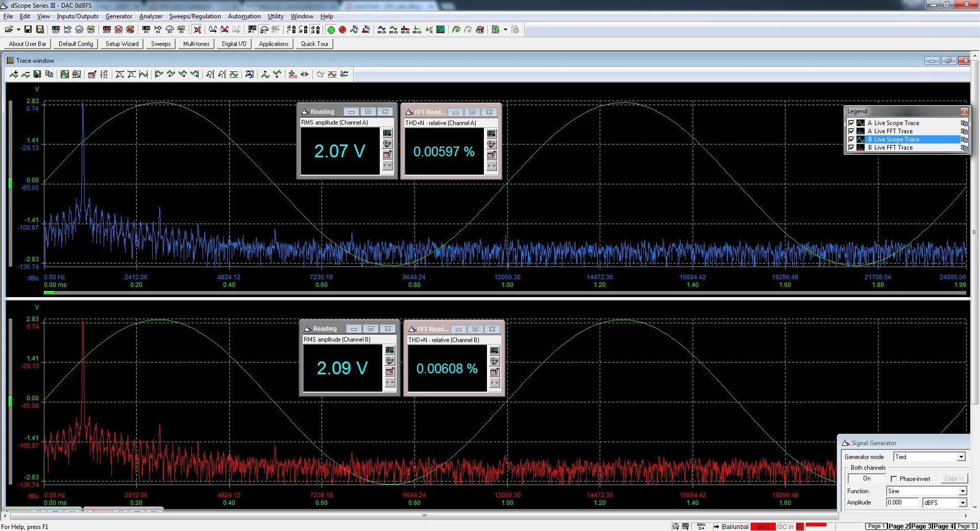Click the add trace icon in Trace window toolbar
Screen dimensions: 980x531
(14, 75)
